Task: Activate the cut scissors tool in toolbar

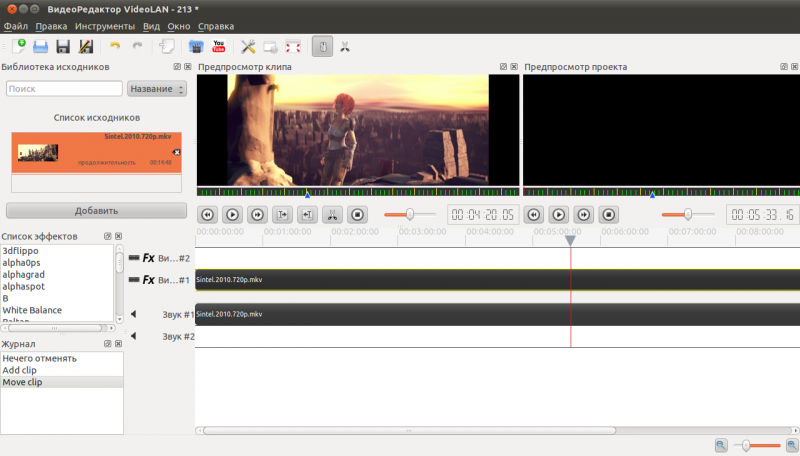Action: (x=345, y=47)
